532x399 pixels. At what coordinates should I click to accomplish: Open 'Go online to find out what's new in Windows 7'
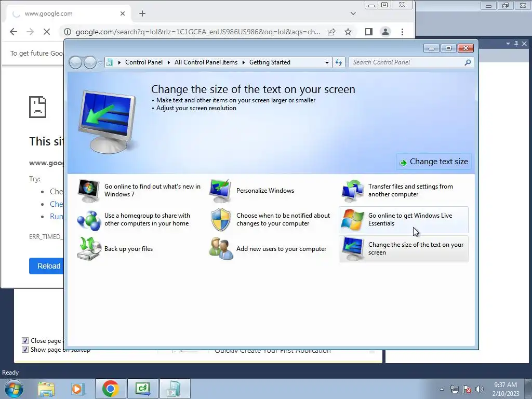[139, 190]
